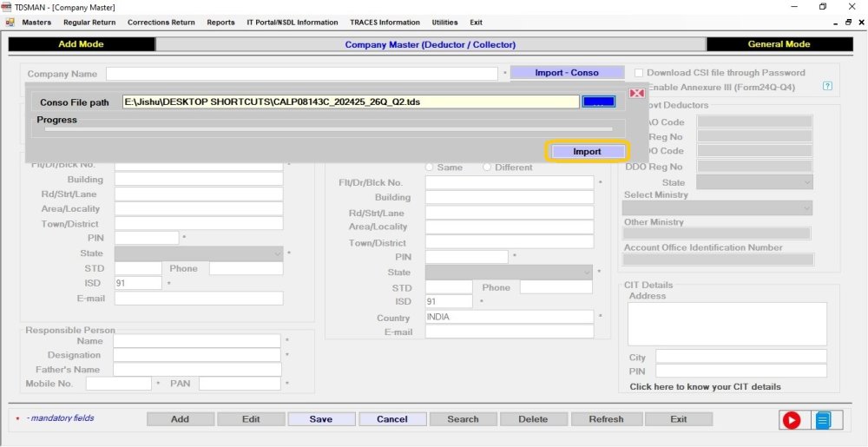
Task: Open the Corrections Return menu
Action: click(161, 22)
